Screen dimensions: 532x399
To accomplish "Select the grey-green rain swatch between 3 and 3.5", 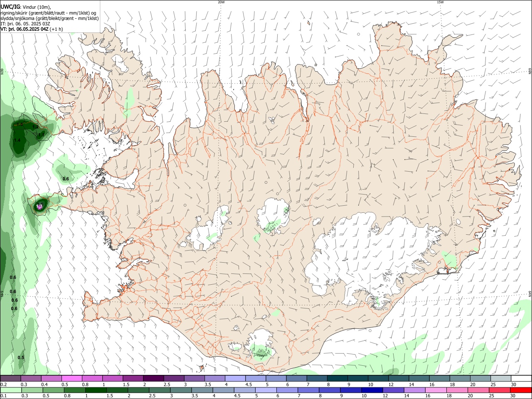I will tap(181, 390).
